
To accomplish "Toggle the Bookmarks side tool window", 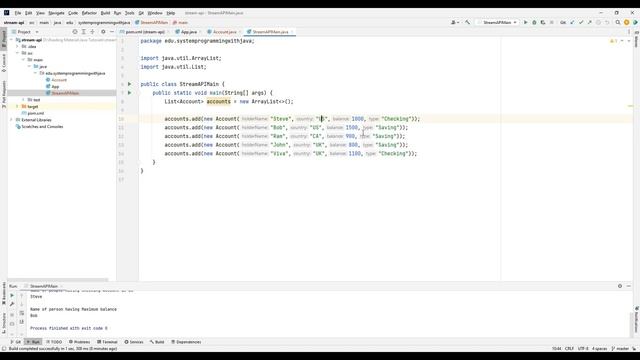I will click(x=4, y=294).
